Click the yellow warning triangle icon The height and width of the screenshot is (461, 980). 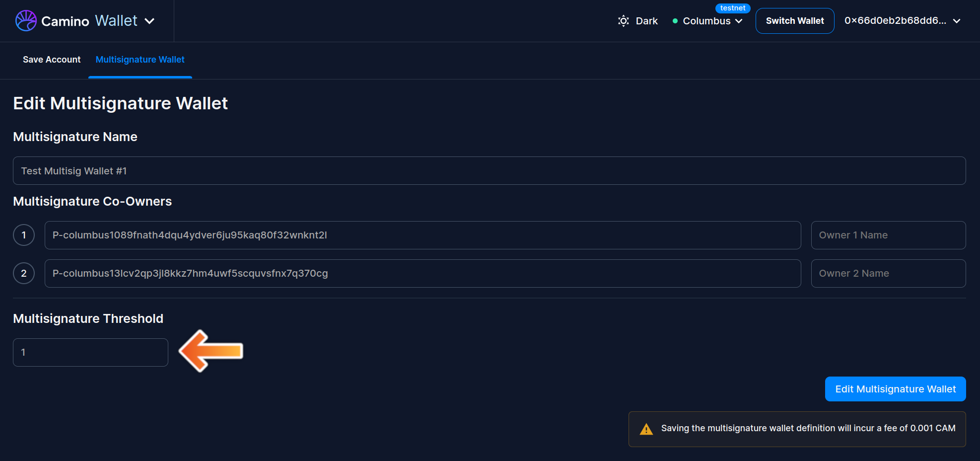(646, 429)
